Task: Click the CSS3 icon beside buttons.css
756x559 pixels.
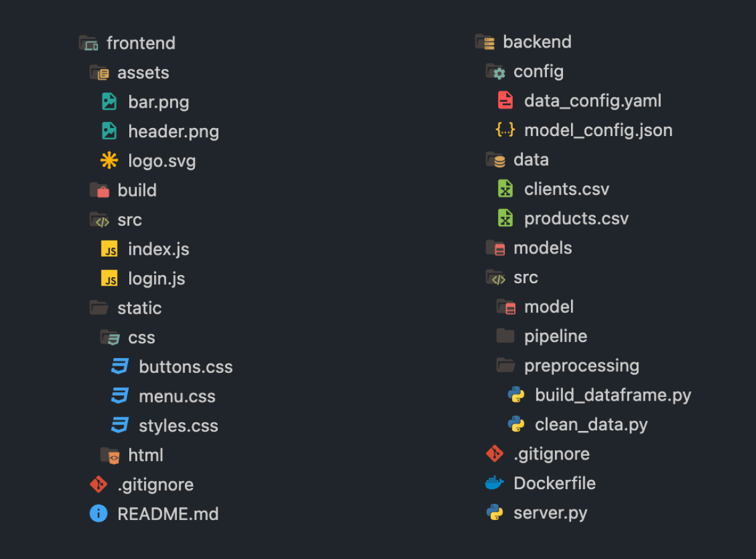Action: [120, 367]
